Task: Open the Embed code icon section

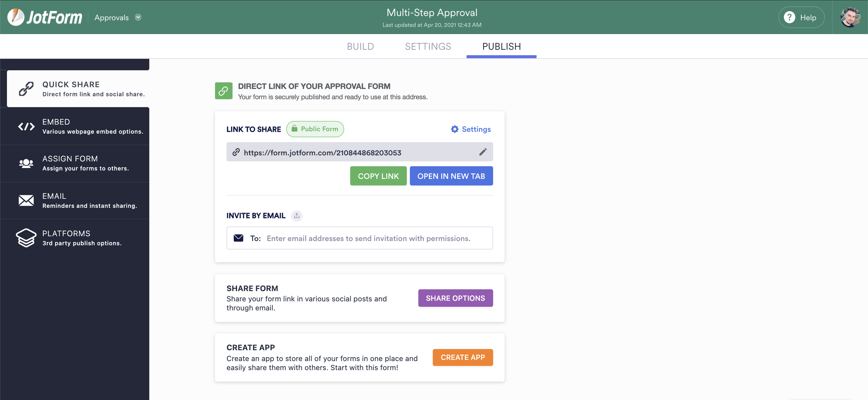Action: click(26, 126)
